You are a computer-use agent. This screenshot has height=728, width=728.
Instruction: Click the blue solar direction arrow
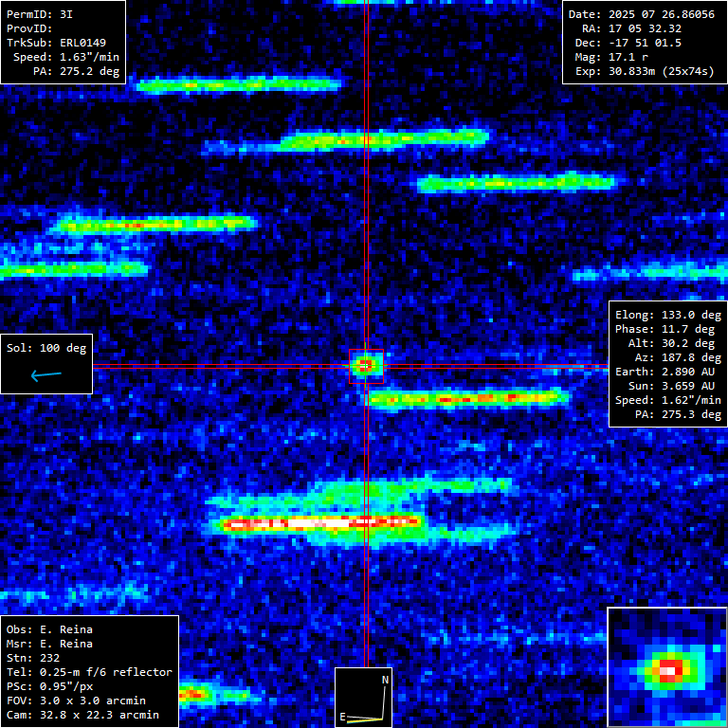point(45,375)
